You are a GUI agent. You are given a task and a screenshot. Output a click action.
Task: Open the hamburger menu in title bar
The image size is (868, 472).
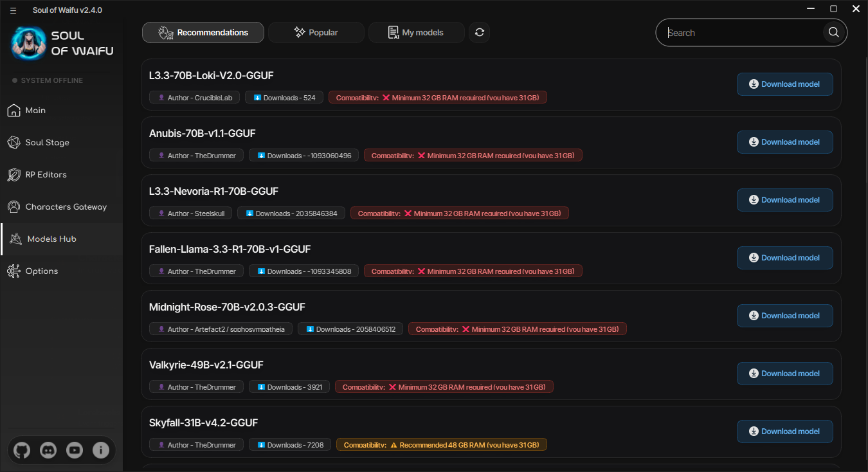[x=14, y=10]
